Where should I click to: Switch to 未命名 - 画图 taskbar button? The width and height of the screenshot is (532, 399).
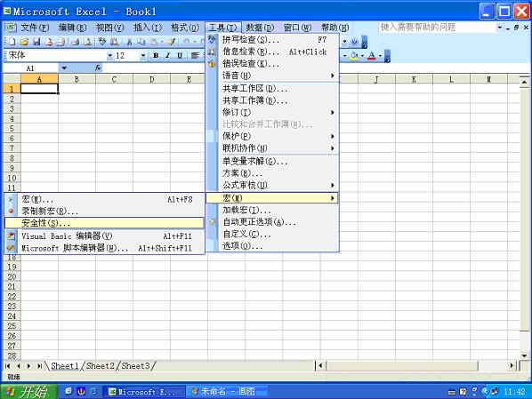[x=226, y=392]
